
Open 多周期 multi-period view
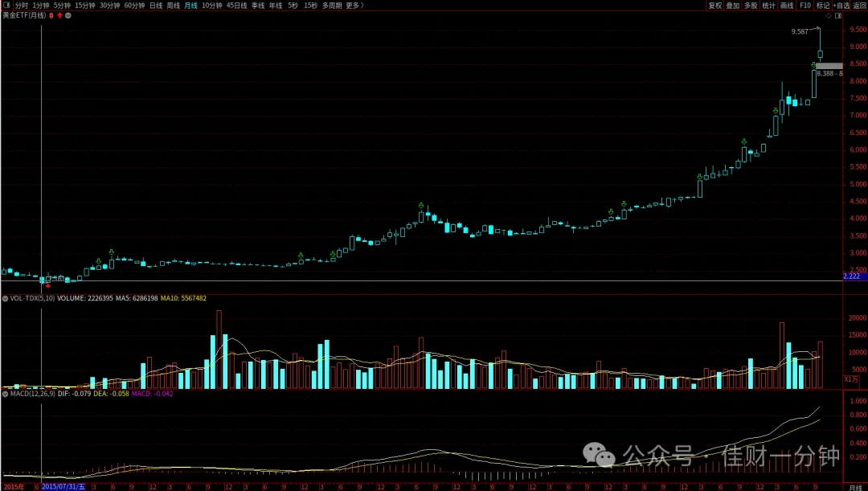coord(332,6)
